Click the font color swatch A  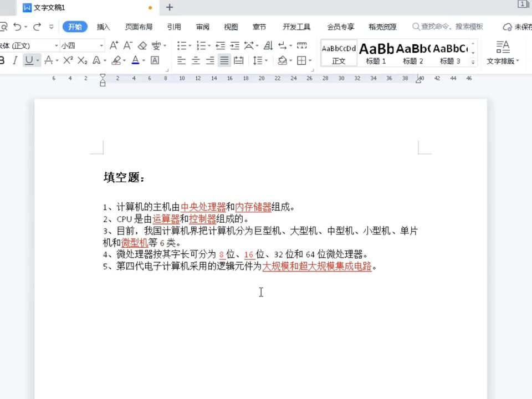(136, 60)
